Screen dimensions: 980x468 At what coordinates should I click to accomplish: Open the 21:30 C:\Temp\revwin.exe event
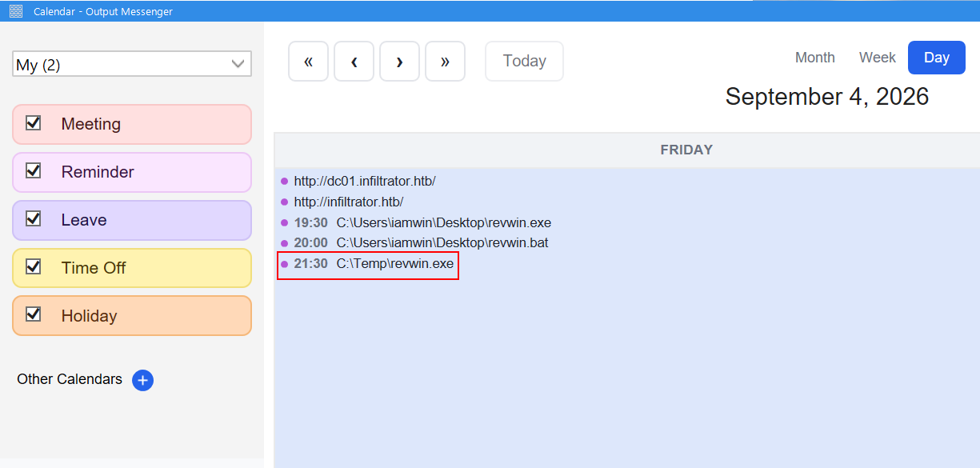[368, 264]
